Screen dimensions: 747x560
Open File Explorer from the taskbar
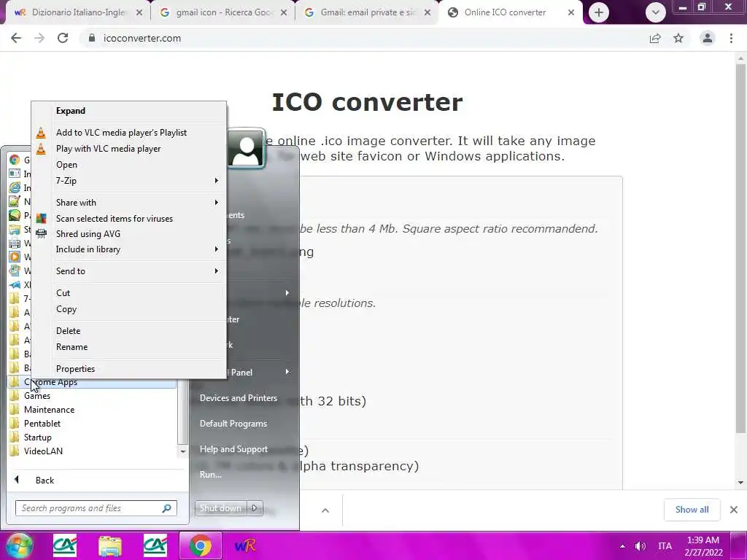[x=110, y=545]
